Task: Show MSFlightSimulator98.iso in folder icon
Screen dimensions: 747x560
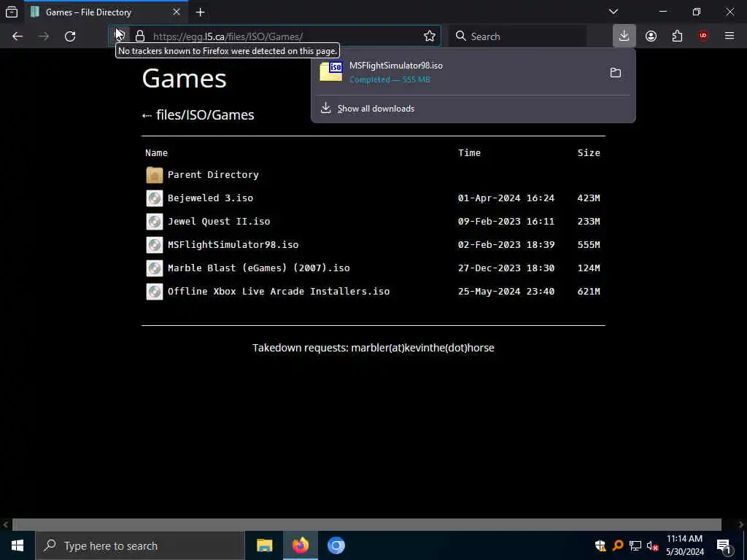Action: [x=616, y=73]
